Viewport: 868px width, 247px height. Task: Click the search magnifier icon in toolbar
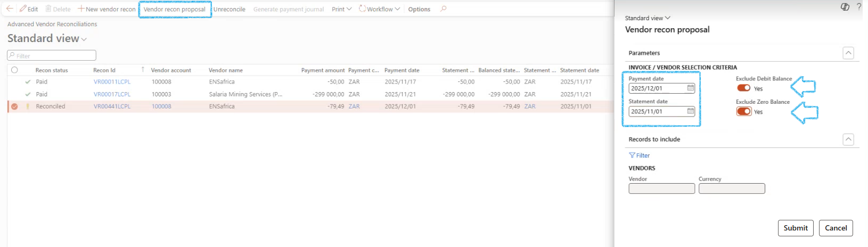click(x=444, y=9)
